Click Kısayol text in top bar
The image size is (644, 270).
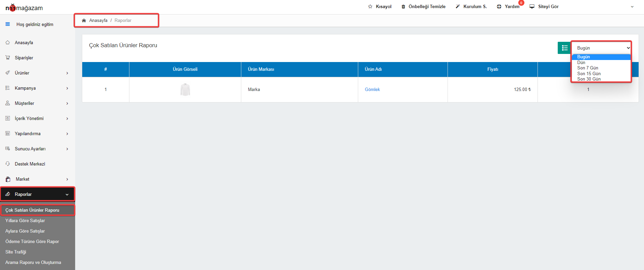click(384, 6)
